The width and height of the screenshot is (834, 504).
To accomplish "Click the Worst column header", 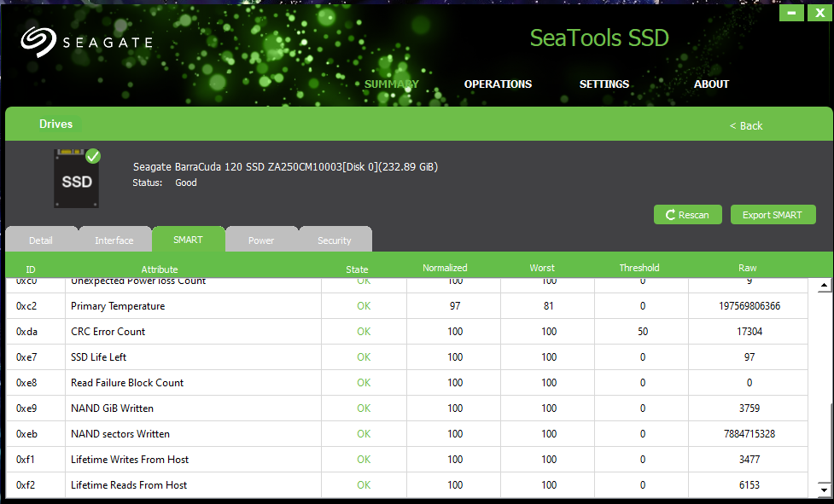I will coord(542,268).
